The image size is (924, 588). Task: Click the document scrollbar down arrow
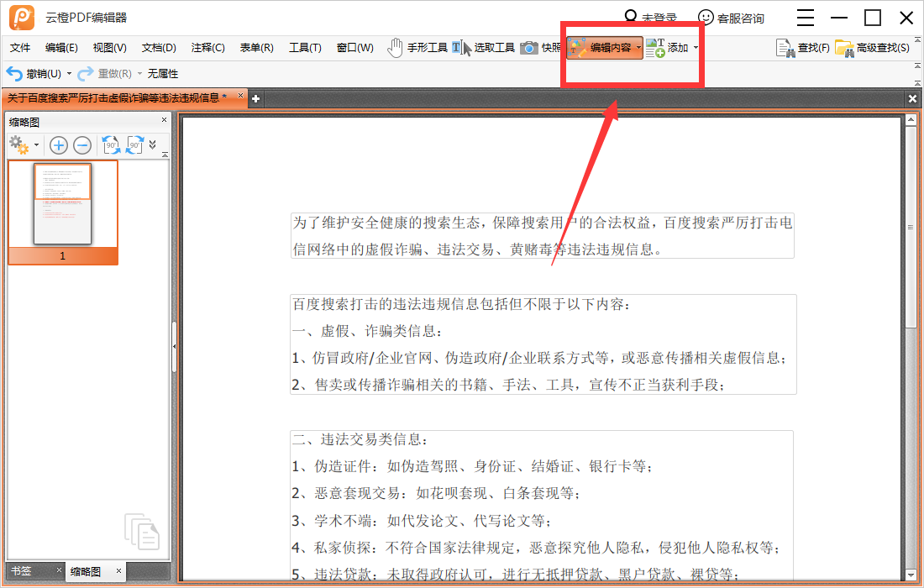click(x=911, y=575)
